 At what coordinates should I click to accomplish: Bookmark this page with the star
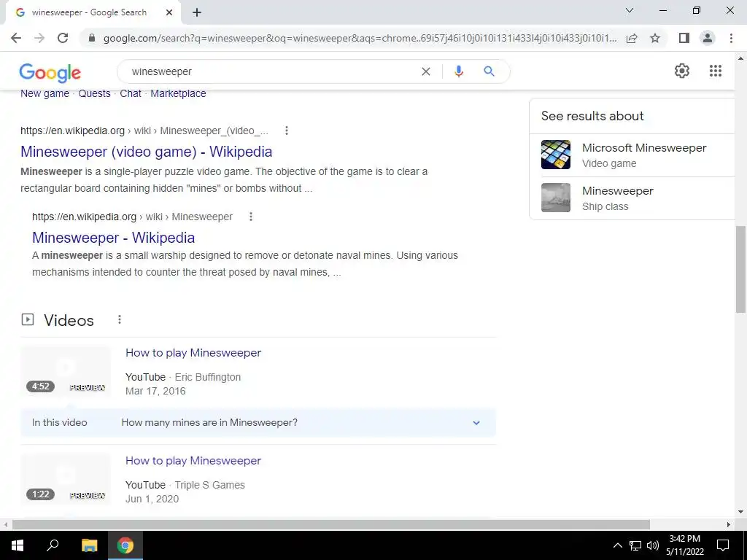click(655, 38)
